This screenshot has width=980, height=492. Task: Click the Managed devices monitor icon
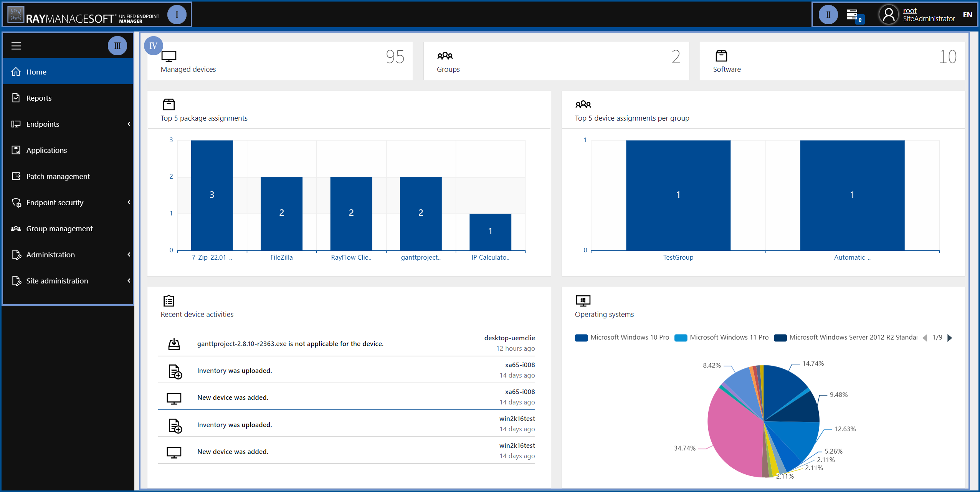point(169,56)
